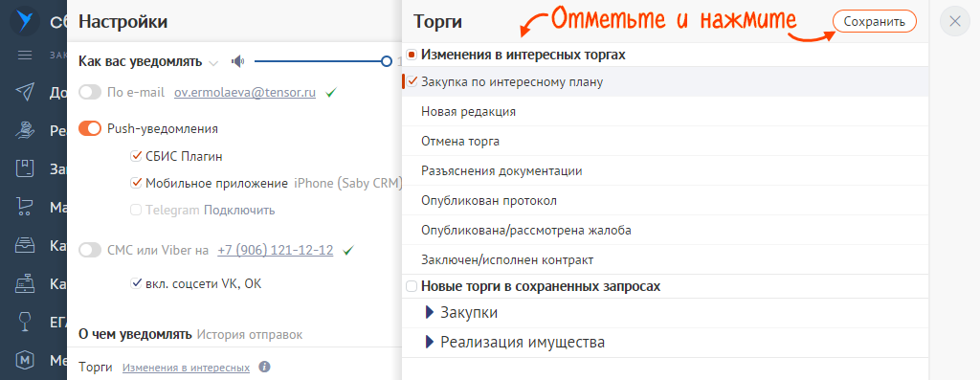Open the ov.ermolaeva@tensor.ru email link
Screen dimensions: 980x380
coord(244,93)
